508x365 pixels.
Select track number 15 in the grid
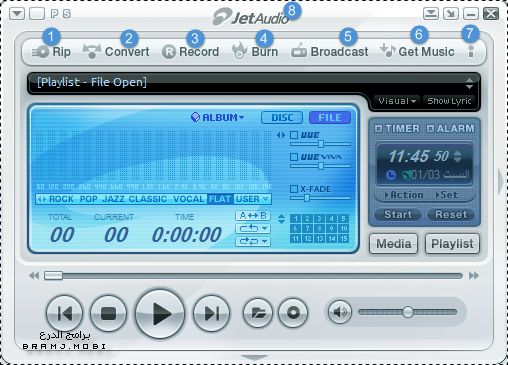pyautogui.click(x=343, y=239)
